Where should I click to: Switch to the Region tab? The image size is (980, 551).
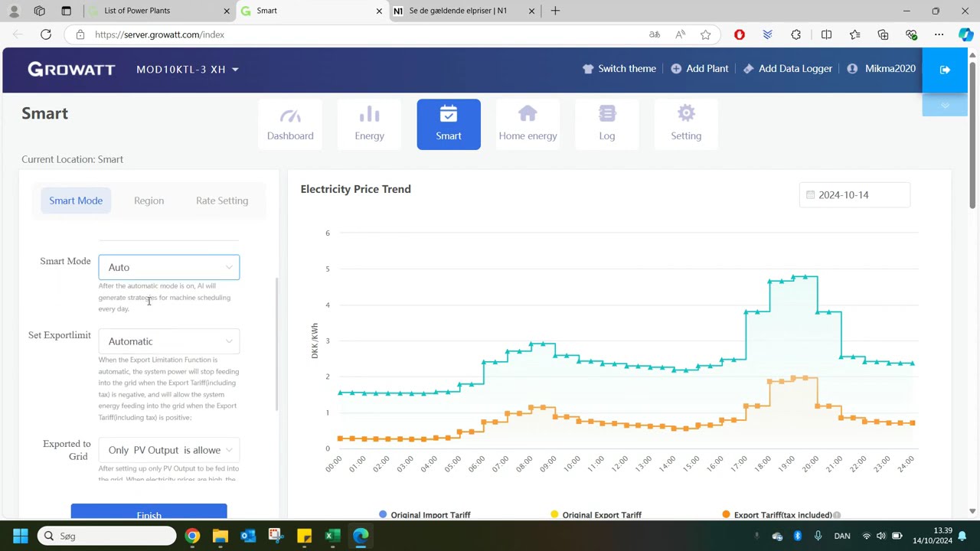click(149, 201)
